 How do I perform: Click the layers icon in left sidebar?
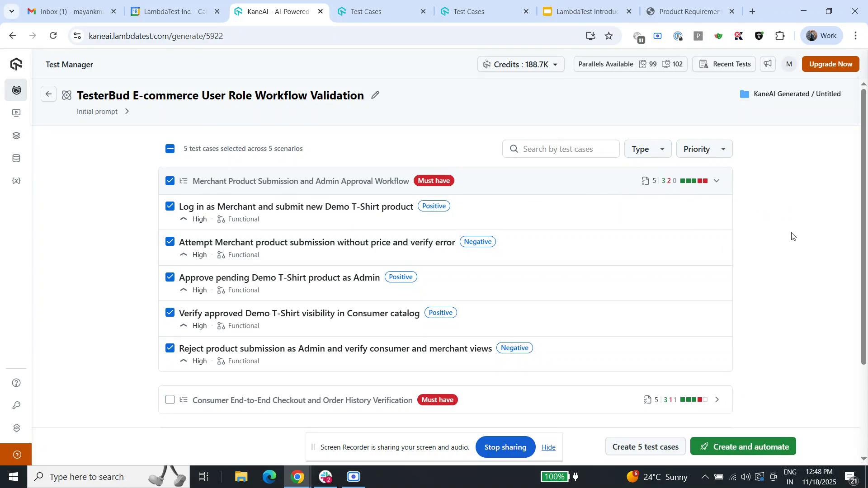pos(16,136)
